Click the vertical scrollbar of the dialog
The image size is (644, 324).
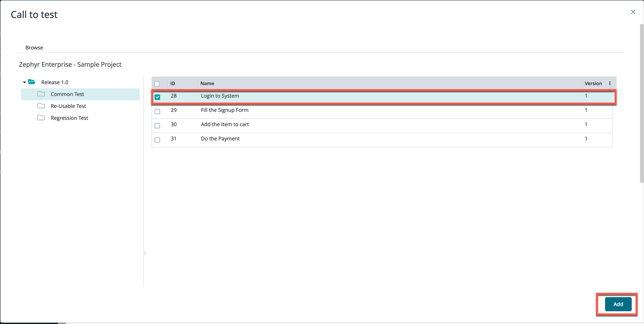click(642, 103)
